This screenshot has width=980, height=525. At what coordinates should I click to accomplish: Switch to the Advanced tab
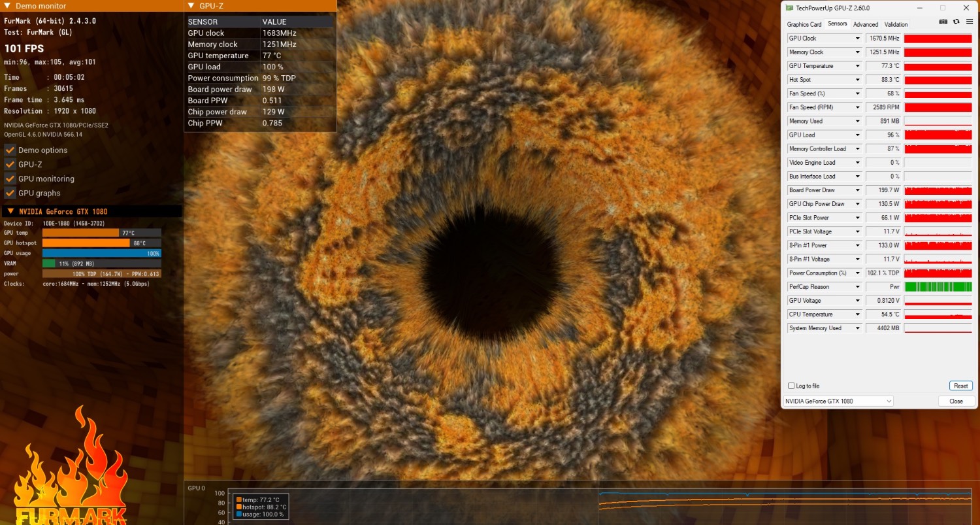[x=866, y=24]
